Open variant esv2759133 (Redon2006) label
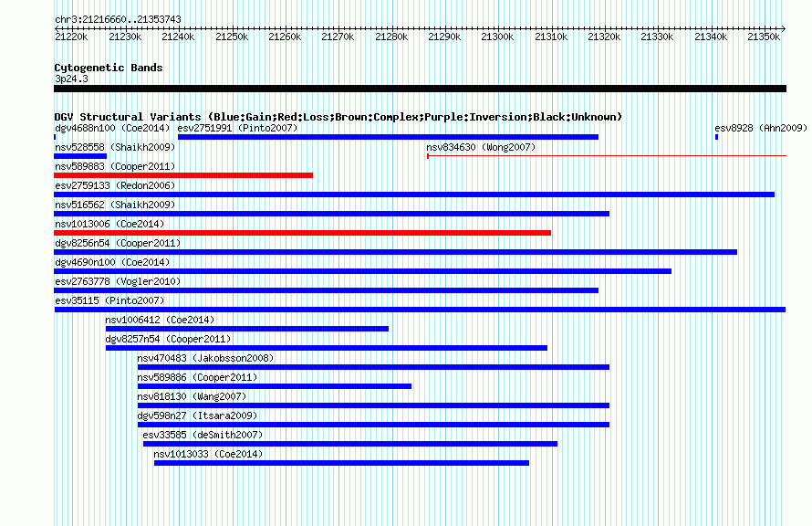 coord(115,185)
